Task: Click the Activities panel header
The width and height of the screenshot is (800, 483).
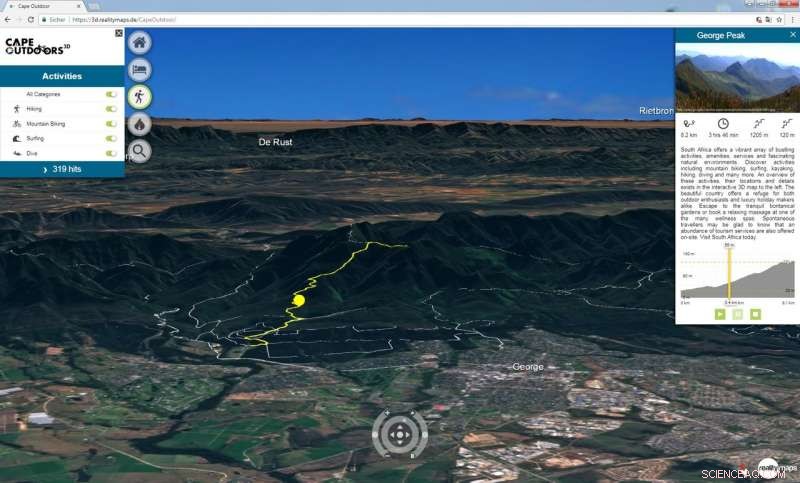Action: click(62, 76)
